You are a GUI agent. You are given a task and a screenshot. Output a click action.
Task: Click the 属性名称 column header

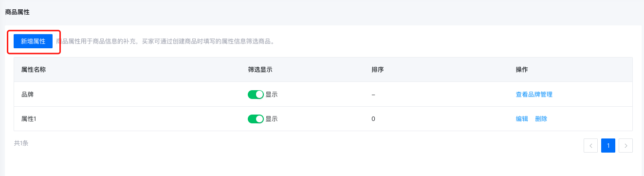click(34, 70)
